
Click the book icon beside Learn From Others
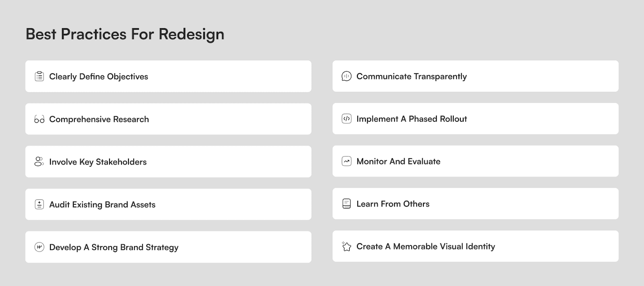click(347, 204)
